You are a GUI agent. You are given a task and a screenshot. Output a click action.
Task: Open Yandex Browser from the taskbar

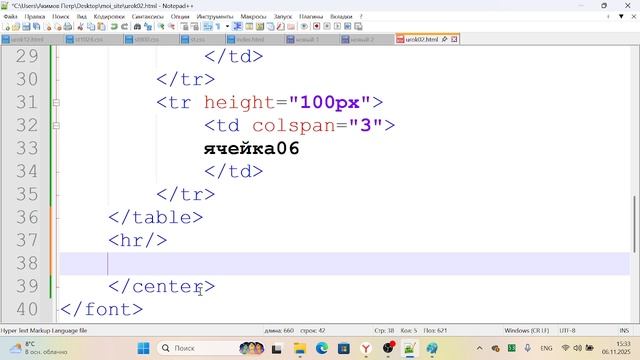366,348
